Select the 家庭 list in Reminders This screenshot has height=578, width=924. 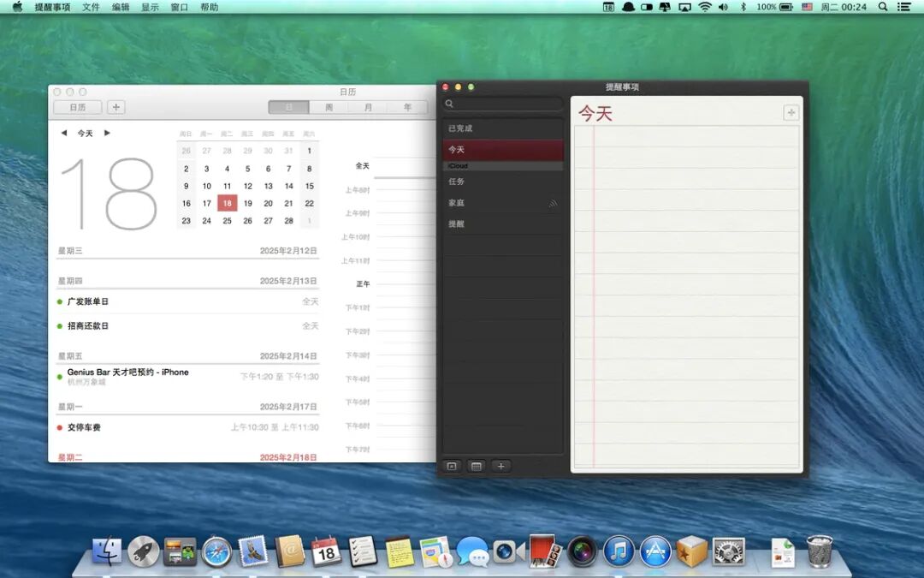point(503,203)
